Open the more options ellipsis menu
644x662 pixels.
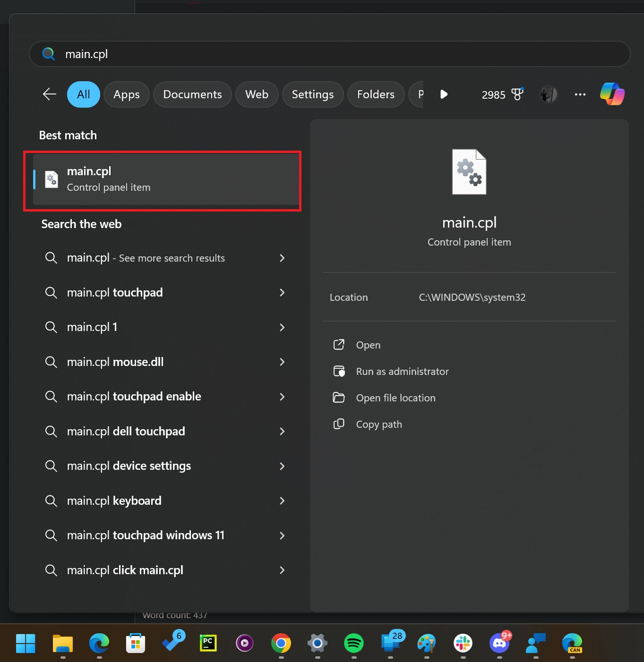pyautogui.click(x=580, y=94)
